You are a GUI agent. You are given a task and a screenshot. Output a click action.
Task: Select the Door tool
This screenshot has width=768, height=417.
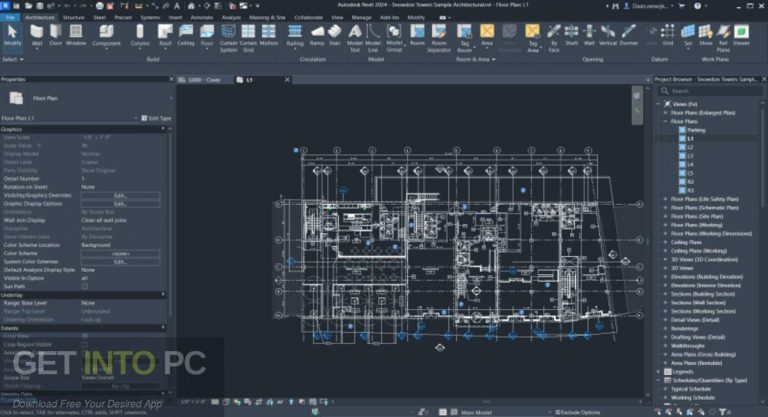(x=56, y=35)
